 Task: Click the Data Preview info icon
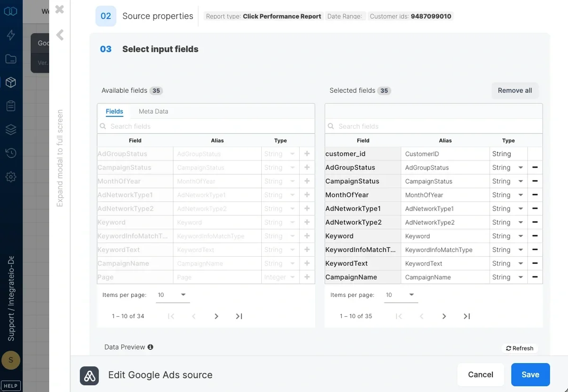151,347
